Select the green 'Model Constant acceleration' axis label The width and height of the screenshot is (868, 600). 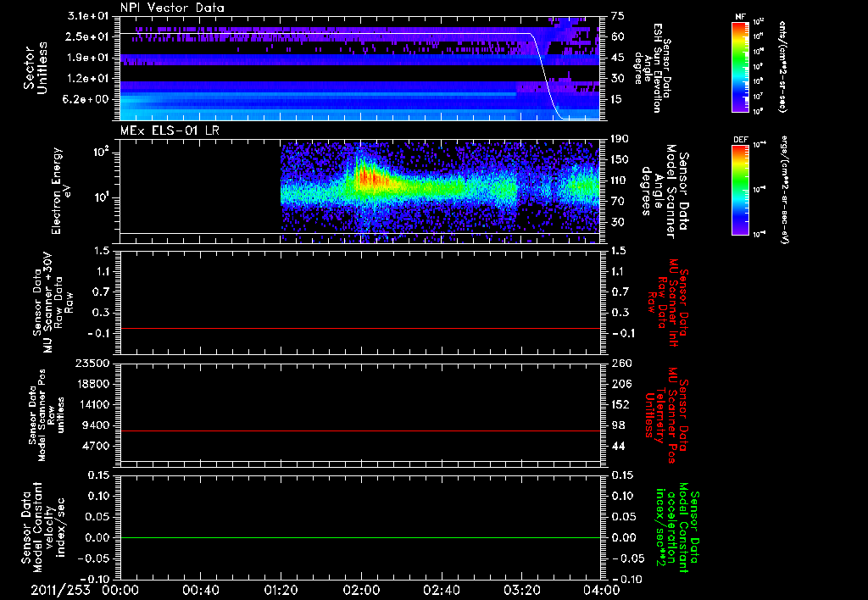678,527
